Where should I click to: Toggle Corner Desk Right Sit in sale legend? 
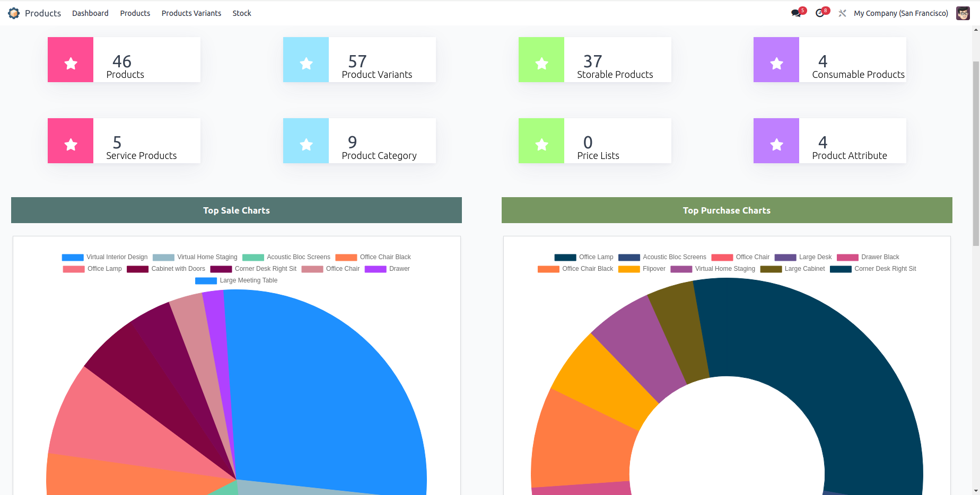coord(253,269)
